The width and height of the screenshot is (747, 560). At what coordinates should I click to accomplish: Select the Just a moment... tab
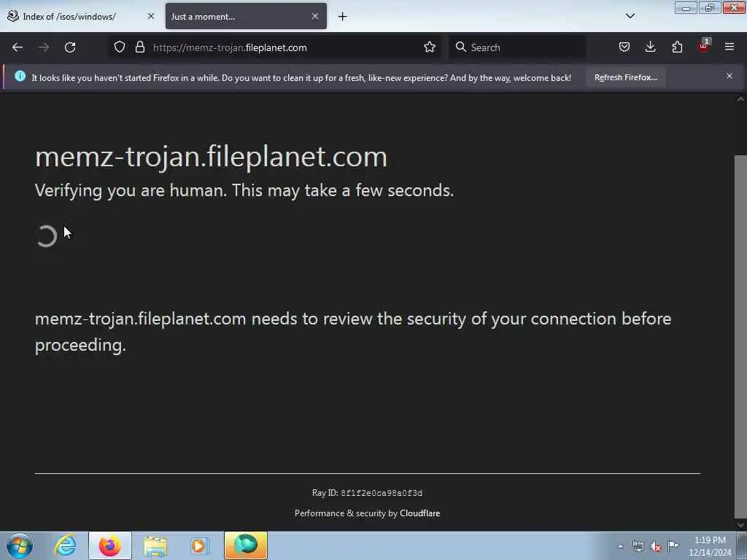(x=246, y=16)
